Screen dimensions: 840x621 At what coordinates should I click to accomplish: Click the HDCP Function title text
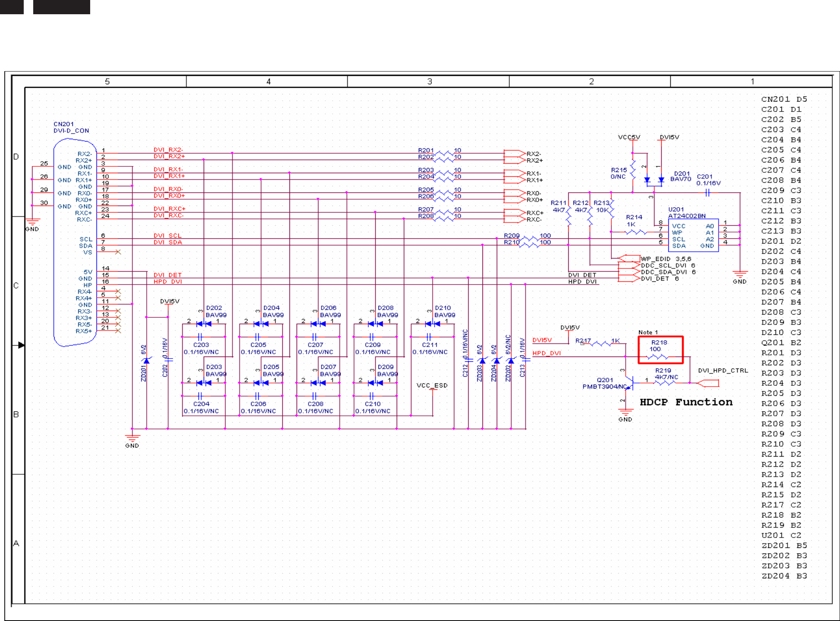686,402
